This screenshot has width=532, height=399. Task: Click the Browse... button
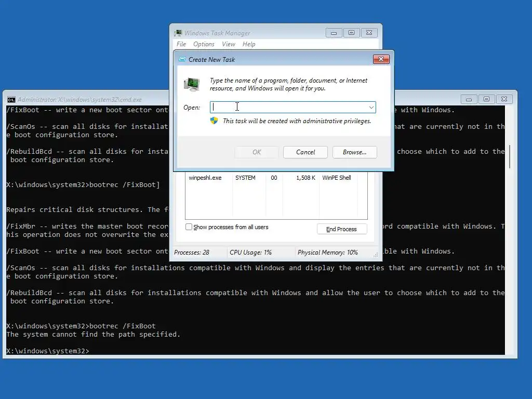pyautogui.click(x=354, y=152)
